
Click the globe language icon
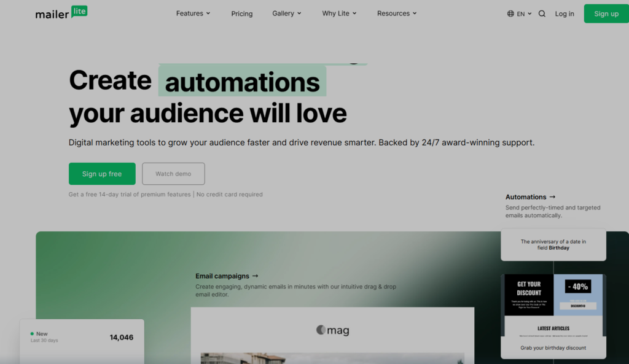510,14
